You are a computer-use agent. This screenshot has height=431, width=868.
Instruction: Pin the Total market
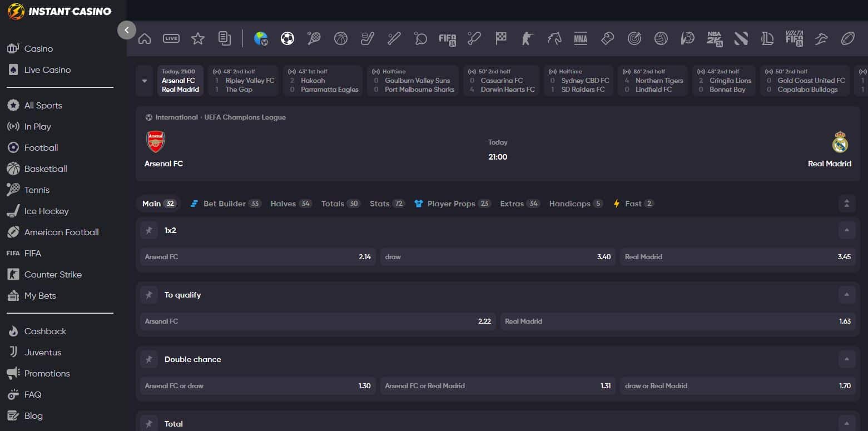(x=149, y=423)
